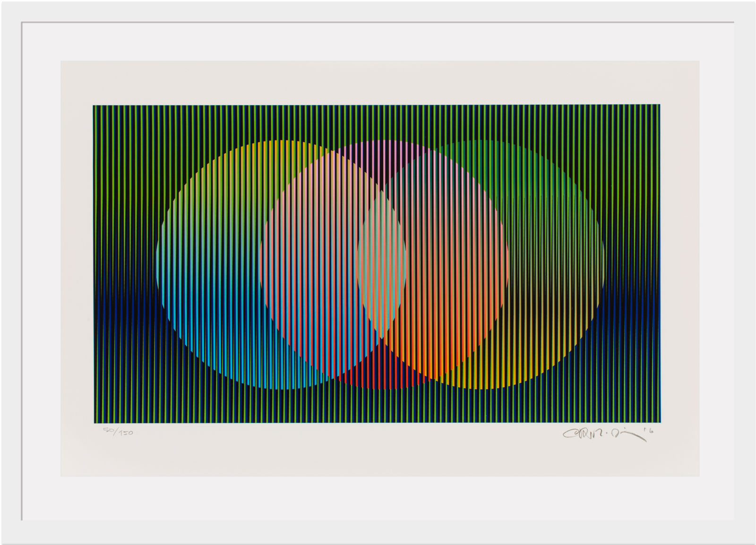Screen dimensions: 756x545
Task: Click the edition number 50/150
Action: [x=117, y=432]
